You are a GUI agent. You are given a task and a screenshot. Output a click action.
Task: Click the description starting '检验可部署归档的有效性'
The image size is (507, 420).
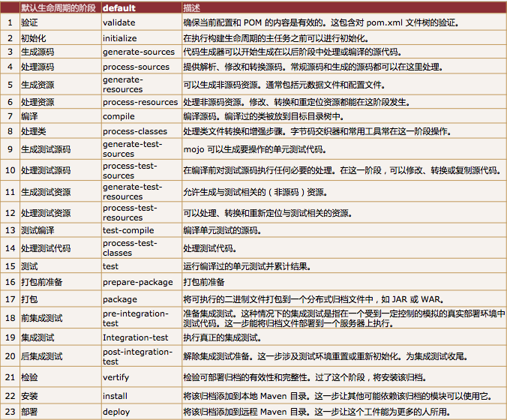(x=305, y=377)
